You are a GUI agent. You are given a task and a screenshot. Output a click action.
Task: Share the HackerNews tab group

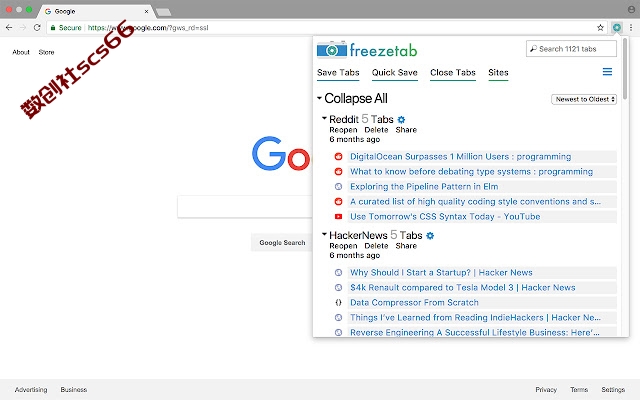pyautogui.click(x=406, y=246)
